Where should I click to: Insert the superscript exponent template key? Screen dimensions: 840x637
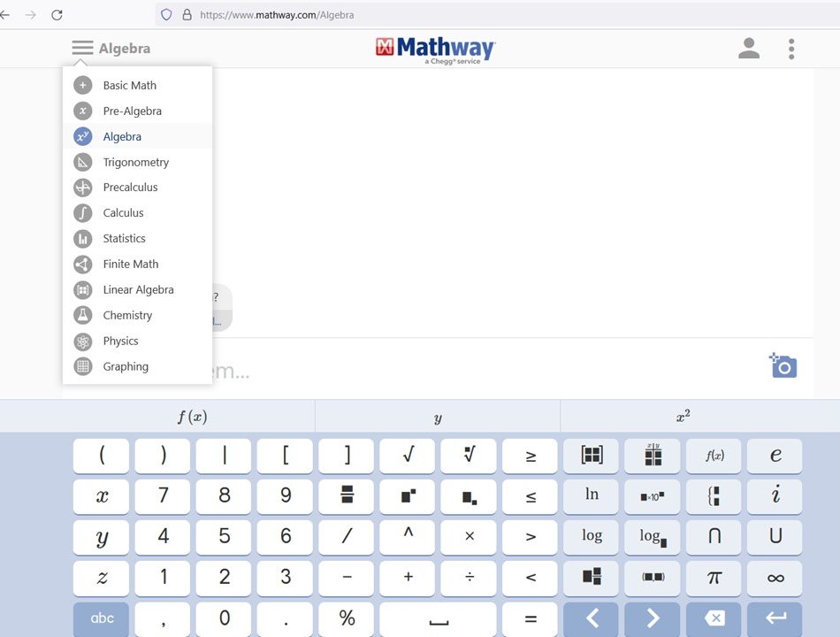click(x=408, y=496)
